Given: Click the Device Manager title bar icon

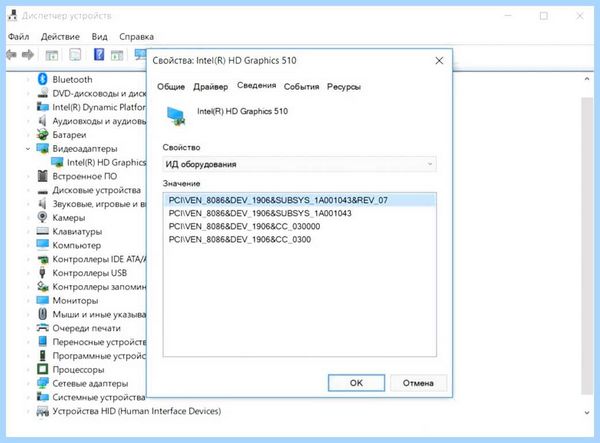Looking at the screenshot, I should click(13, 16).
